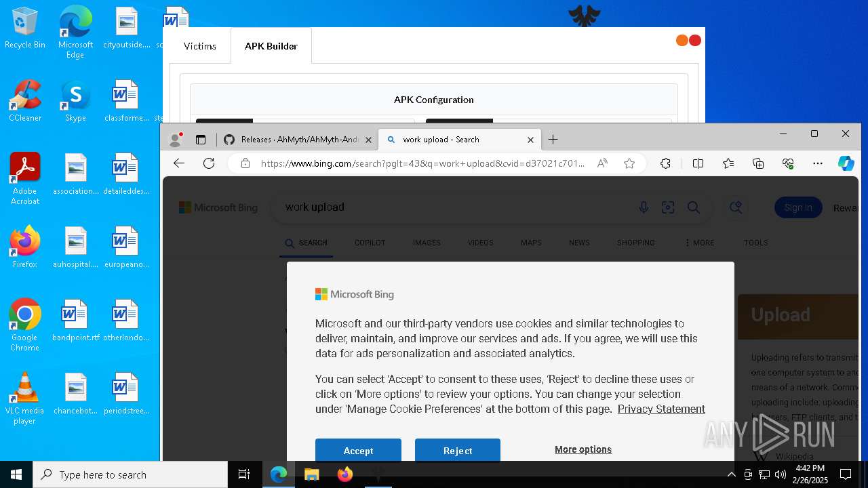The height and width of the screenshot is (488, 868).
Task: Accept Bing cookies
Action: click(358, 450)
